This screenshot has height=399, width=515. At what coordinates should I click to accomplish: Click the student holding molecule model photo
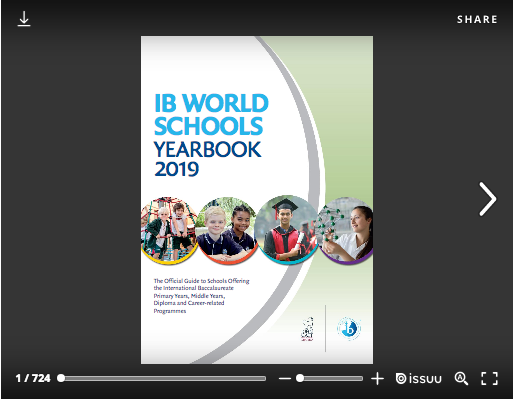click(345, 231)
